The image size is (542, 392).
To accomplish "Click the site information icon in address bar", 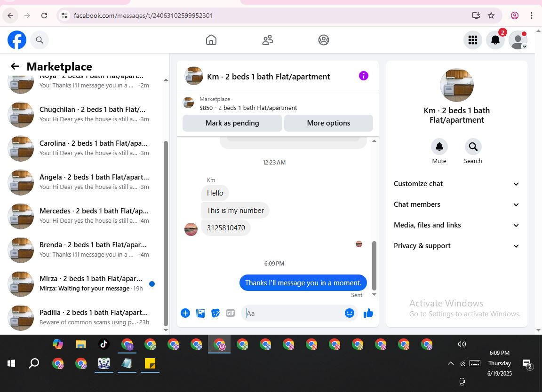I will coord(64,16).
